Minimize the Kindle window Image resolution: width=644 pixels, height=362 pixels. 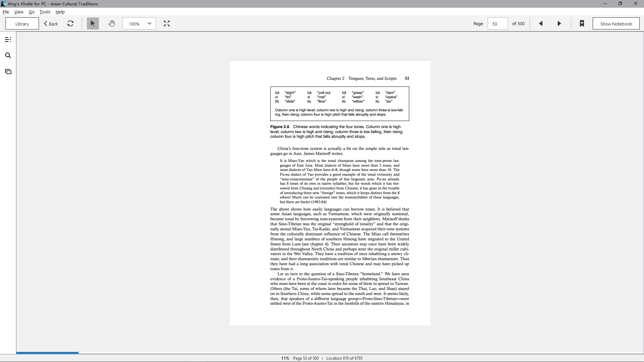tap(605, 4)
